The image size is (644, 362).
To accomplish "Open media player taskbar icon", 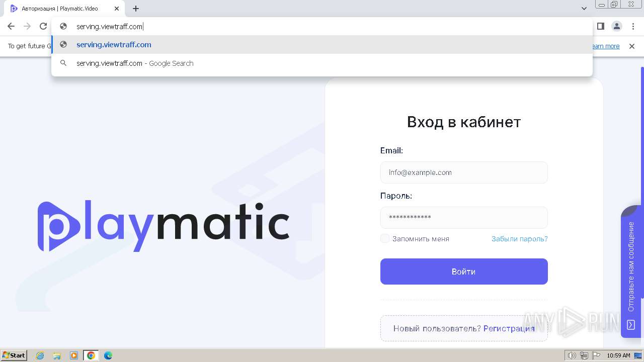I will (x=74, y=355).
